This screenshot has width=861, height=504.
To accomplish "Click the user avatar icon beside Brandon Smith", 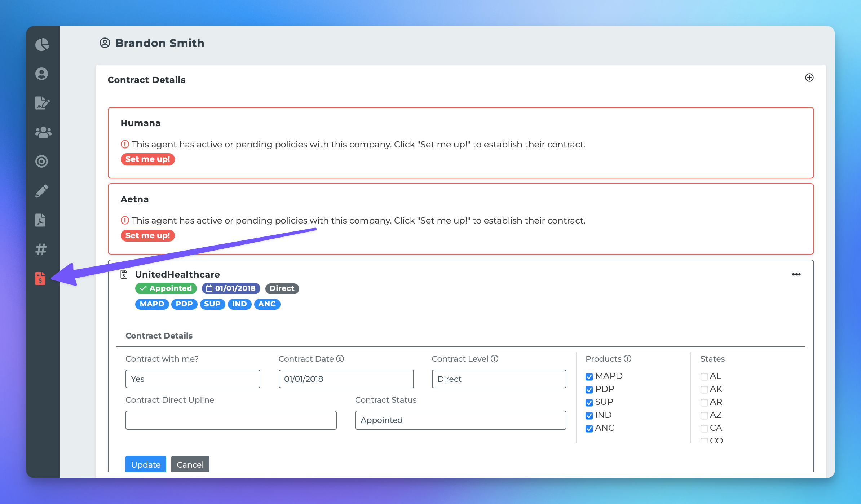I will pyautogui.click(x=105, y=43).
